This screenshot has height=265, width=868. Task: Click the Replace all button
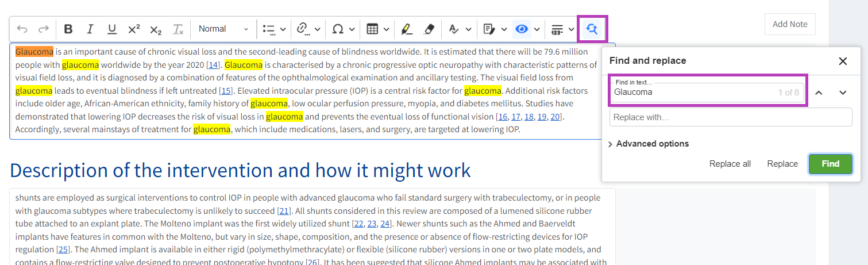click(730, 164)
